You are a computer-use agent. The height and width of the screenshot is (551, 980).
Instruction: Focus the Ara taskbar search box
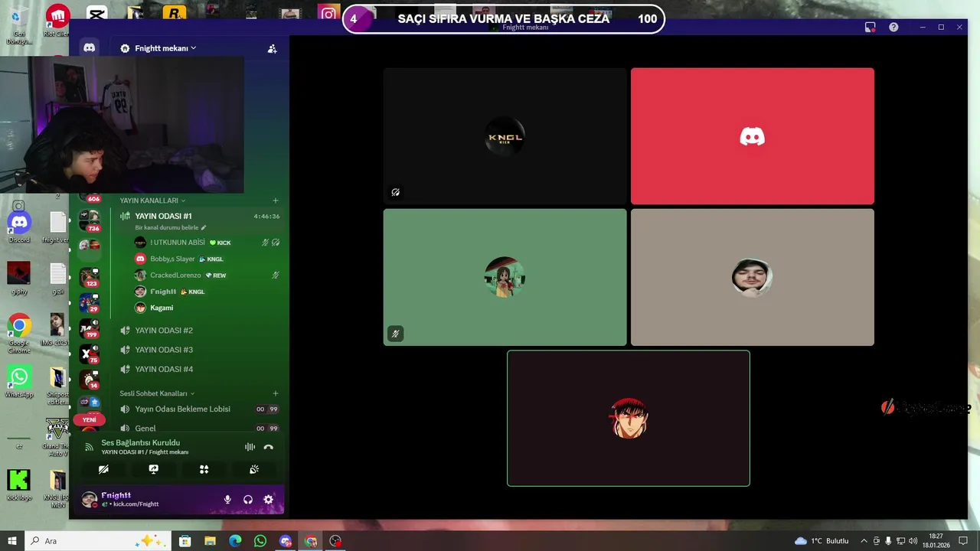[98, 541]
